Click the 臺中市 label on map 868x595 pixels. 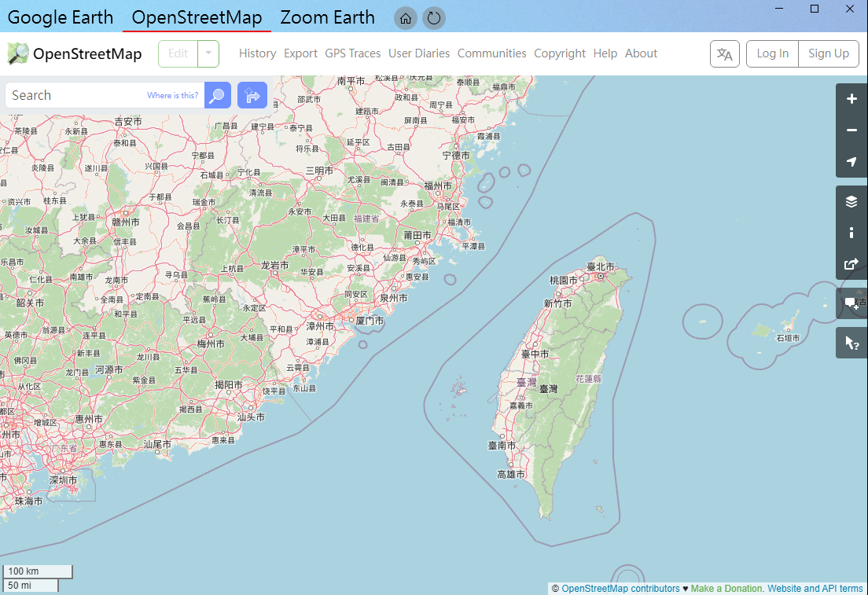(x=535, y=354)
